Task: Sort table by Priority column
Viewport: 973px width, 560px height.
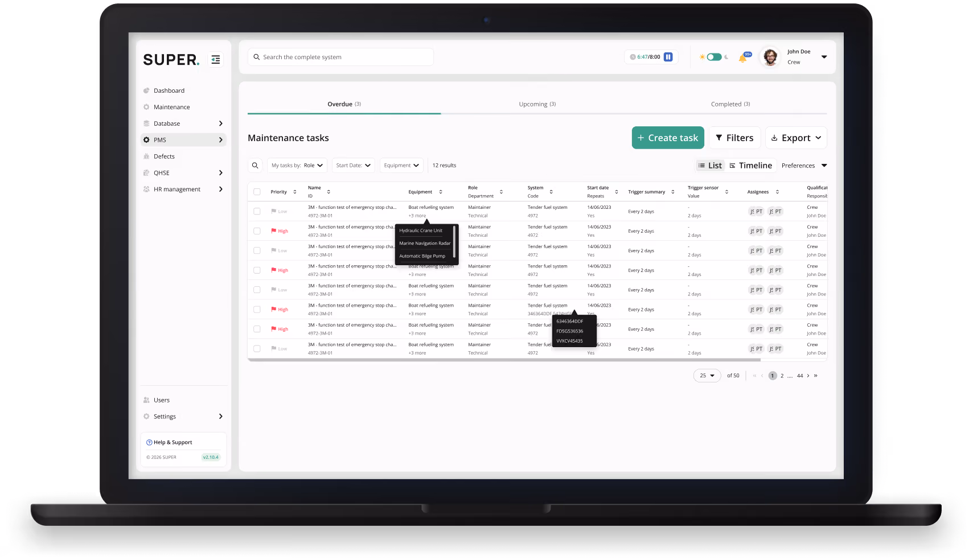Action: [x=295, y=192]
